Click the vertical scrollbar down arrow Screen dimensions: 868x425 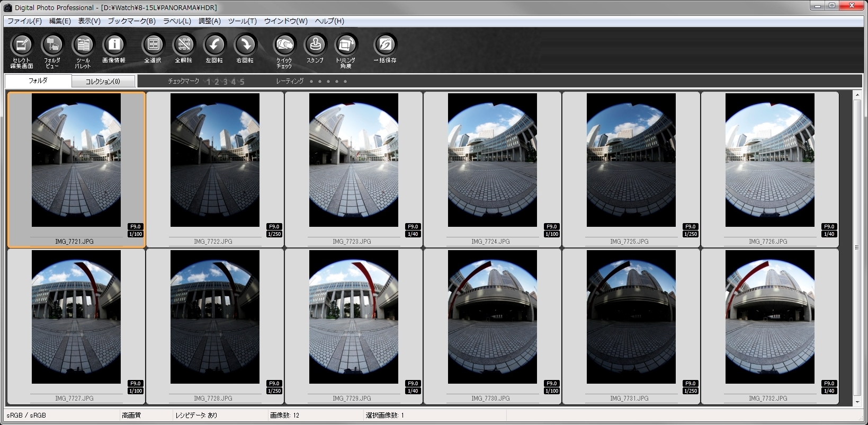point(857,402)
